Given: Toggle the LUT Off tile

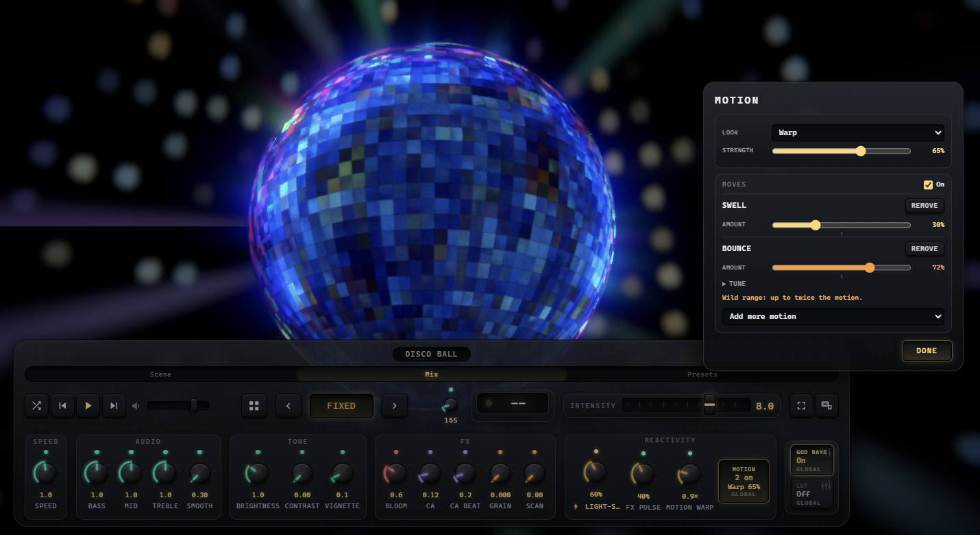Looking at the screenshot, I should pos(812,494).
